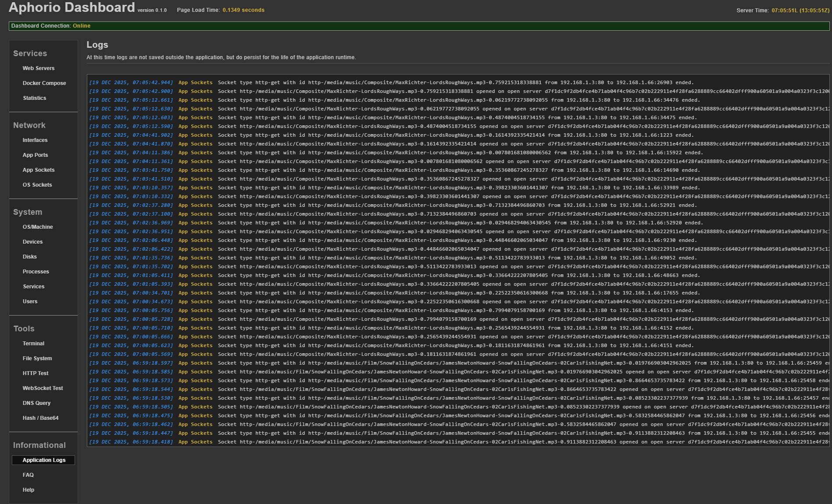Go to Users under System
Viewport: 832px width, 504px height.
coord(30,302)
